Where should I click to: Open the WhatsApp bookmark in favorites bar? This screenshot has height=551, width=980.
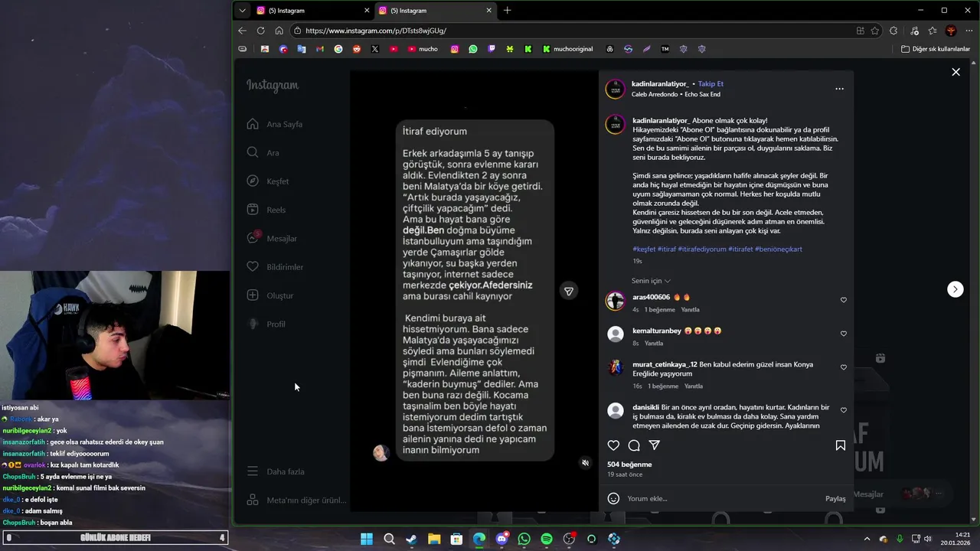473,49
